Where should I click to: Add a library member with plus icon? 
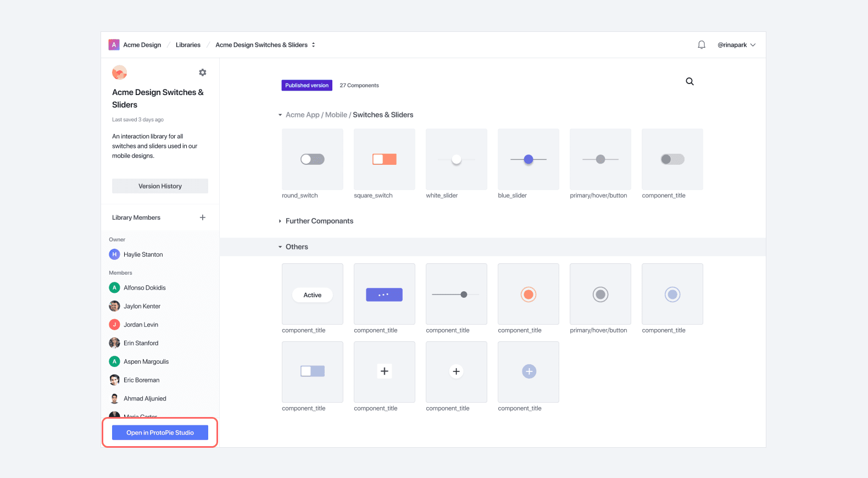click(203, 218)
